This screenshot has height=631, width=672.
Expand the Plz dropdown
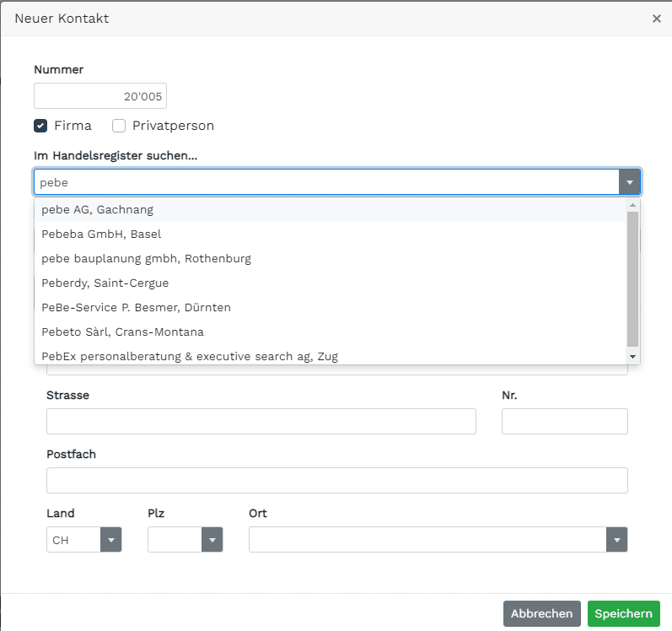pyautogui.click(x=212, y=540)
